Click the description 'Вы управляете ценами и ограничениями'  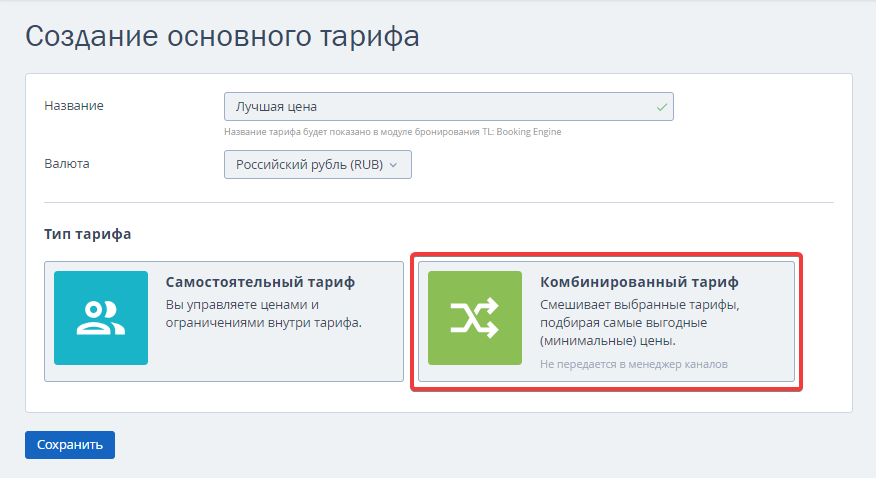click(264, 314)
